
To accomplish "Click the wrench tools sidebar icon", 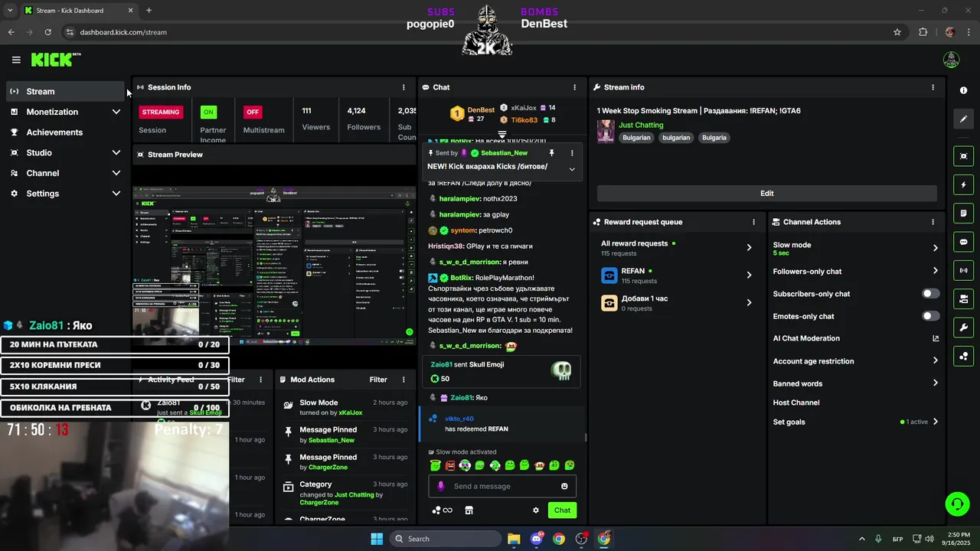I will (x=963, y=328).
